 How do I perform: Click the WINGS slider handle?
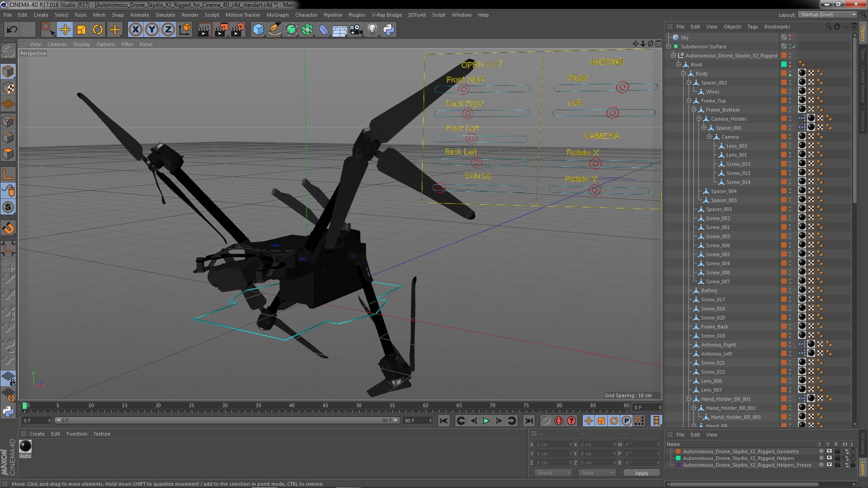pyautogui.click(x=440, y=188)
